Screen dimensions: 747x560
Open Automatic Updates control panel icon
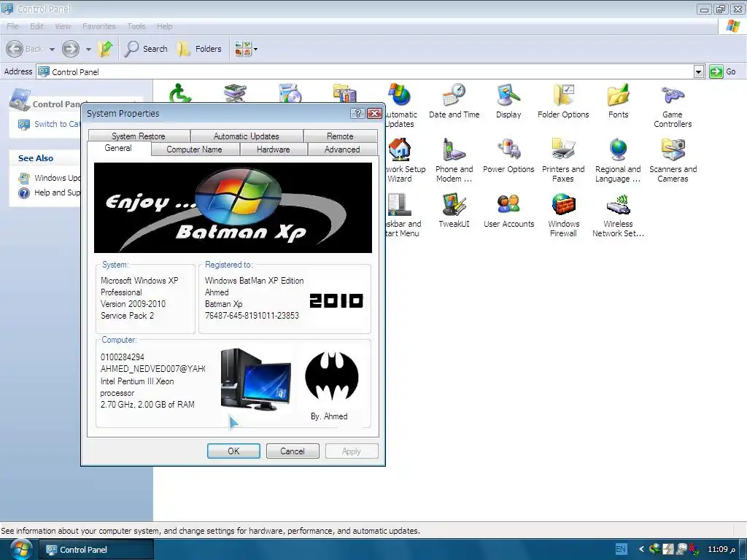pos(400,106)
